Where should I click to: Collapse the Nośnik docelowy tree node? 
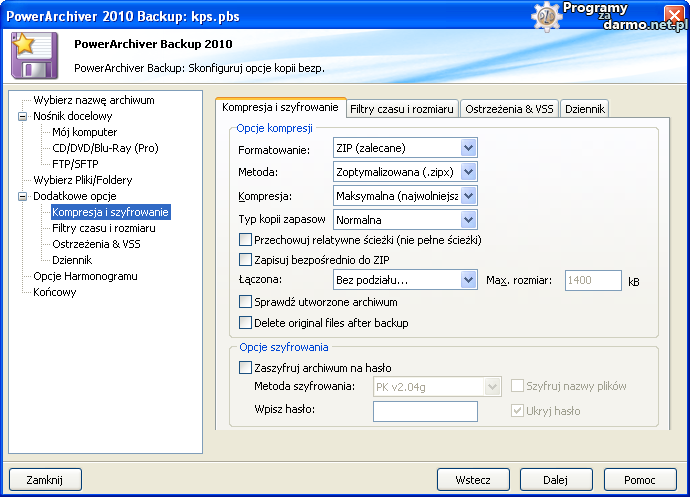point(23,116)
